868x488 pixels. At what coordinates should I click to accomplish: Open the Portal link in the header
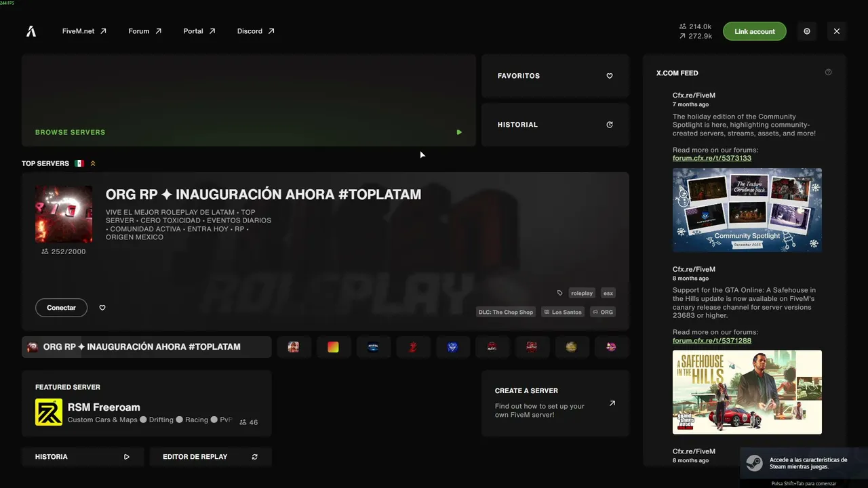point(199,31)
